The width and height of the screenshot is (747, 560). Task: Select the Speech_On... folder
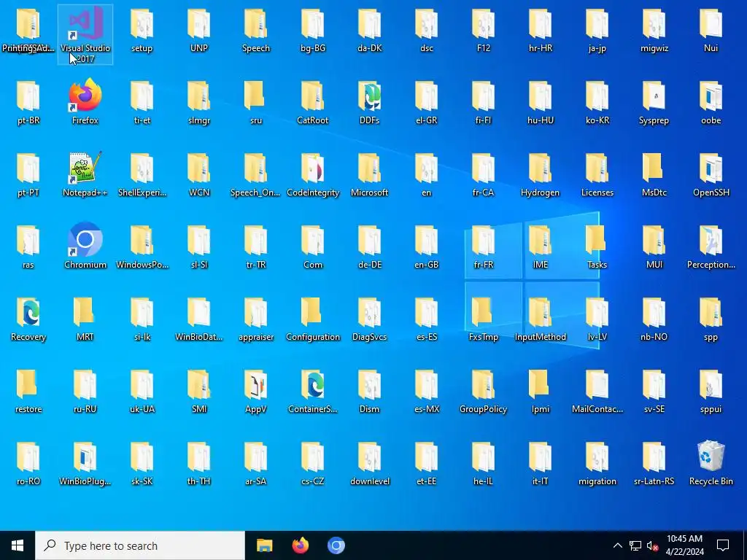[x=256, y=174]
